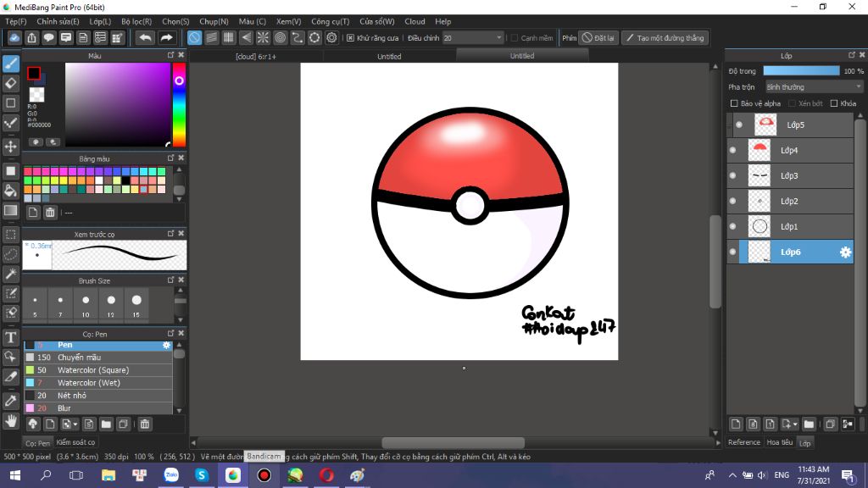Open settings gear for layer Lớp6

coord(845,252)
